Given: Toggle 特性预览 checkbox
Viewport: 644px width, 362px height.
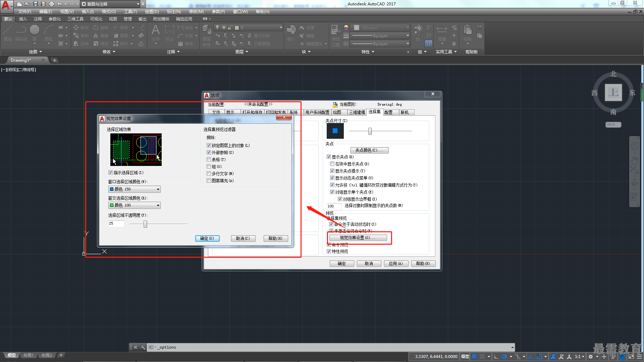Looking at the screenshot, I should (x=329, y=251).
